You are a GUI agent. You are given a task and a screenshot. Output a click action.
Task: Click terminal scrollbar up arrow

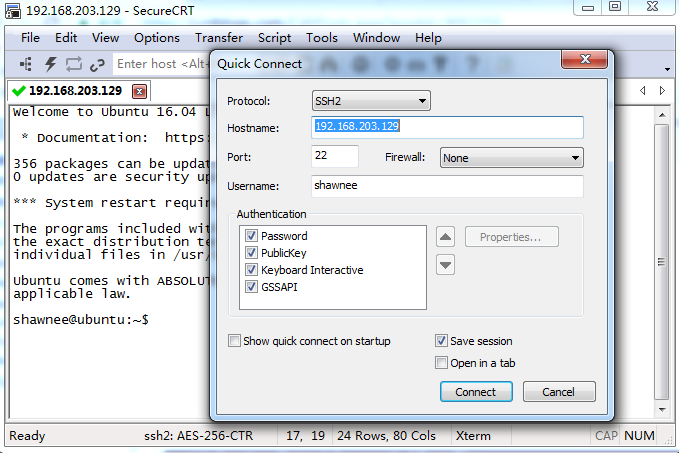point(662,115)
